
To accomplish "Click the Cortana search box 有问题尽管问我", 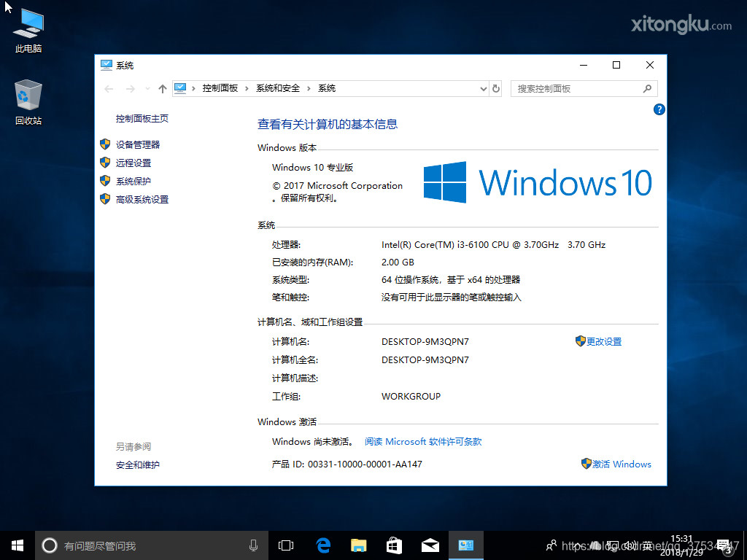I will pos(152,545).
